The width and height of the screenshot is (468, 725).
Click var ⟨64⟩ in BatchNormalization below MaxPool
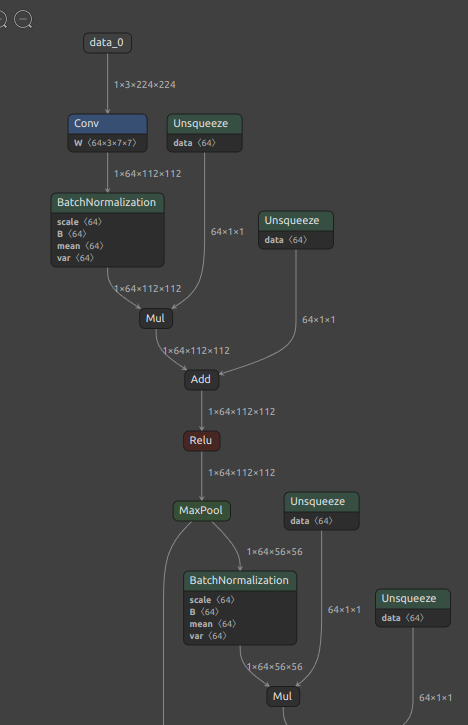[x=208, y=636]
